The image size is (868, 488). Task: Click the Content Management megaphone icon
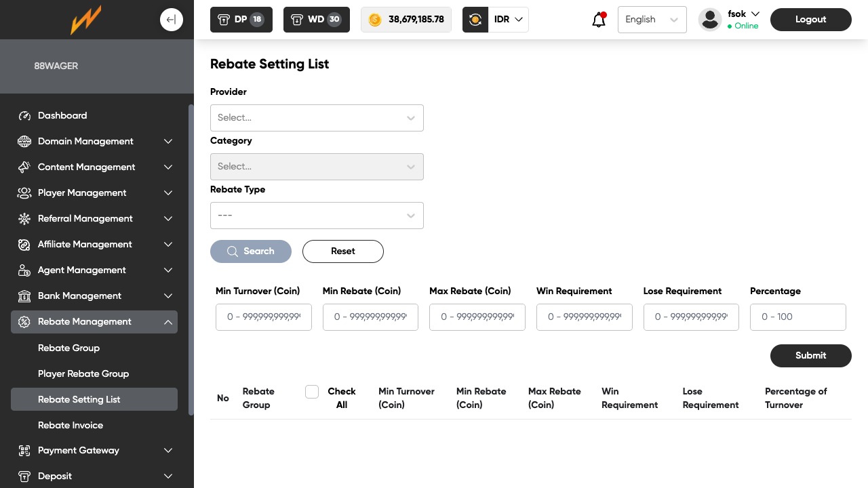(x=24, y=167)
